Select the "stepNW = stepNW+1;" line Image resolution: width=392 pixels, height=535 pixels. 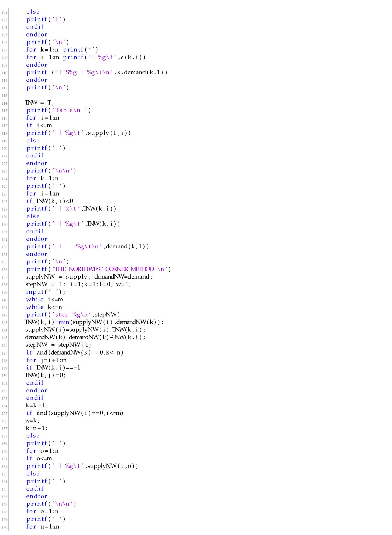58,345
